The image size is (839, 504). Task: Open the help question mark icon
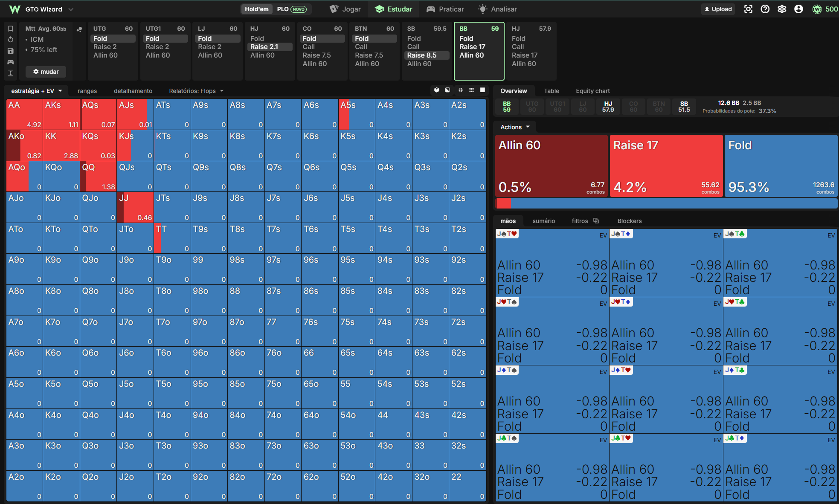(x=765, y=9)
